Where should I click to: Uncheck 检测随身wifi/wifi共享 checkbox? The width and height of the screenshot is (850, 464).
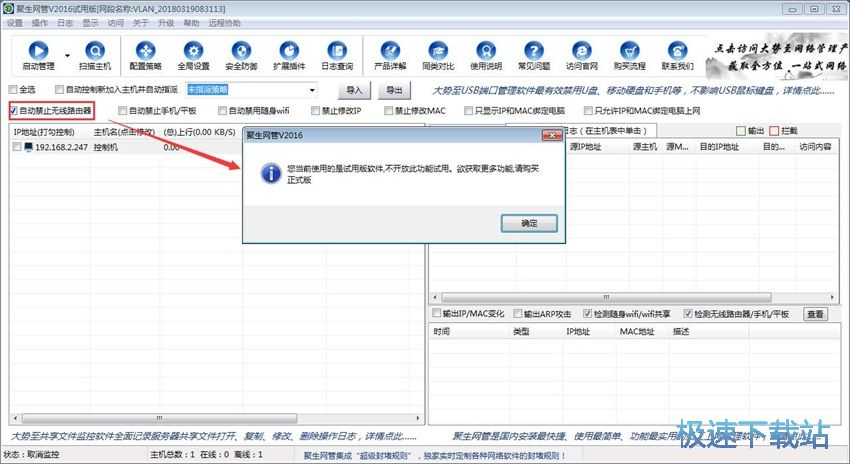[587, 313]
